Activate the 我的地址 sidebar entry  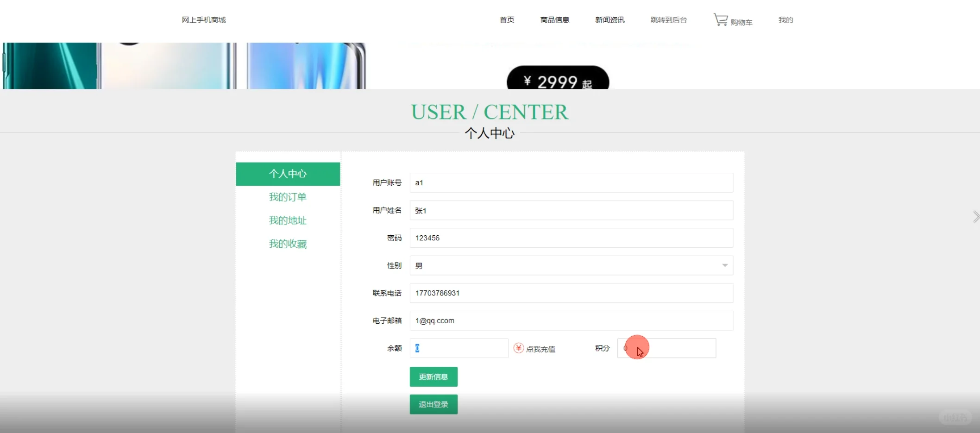tap(288, 220)
